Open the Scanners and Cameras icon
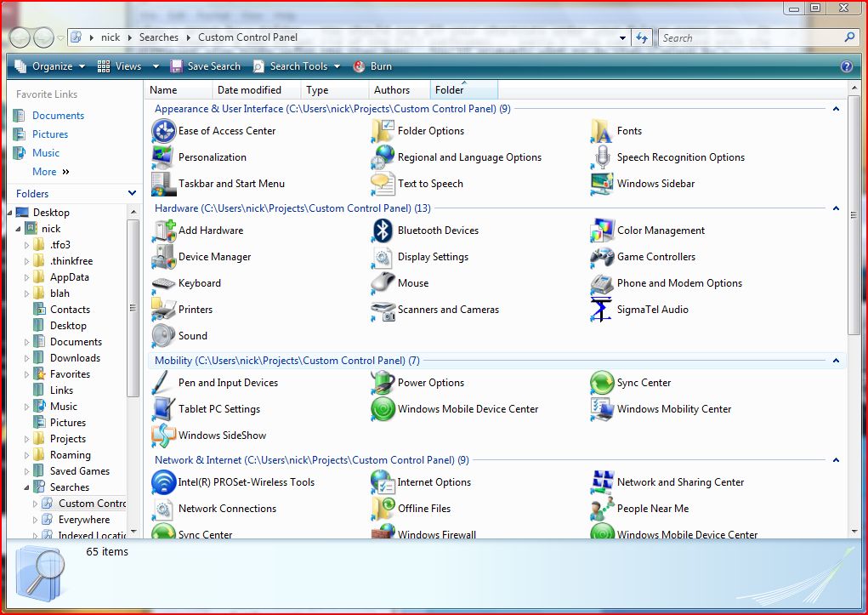868x615 pixels. click(x=383, y=310)
